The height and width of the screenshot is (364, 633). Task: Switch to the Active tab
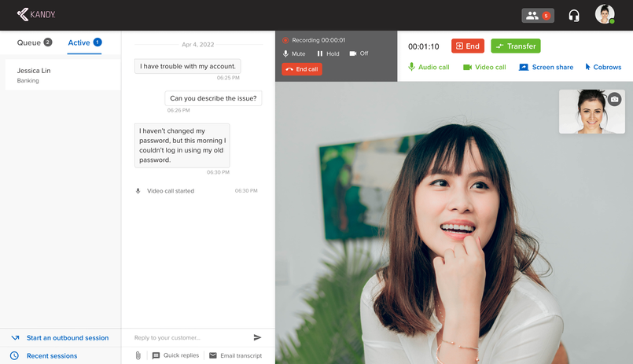84,42
